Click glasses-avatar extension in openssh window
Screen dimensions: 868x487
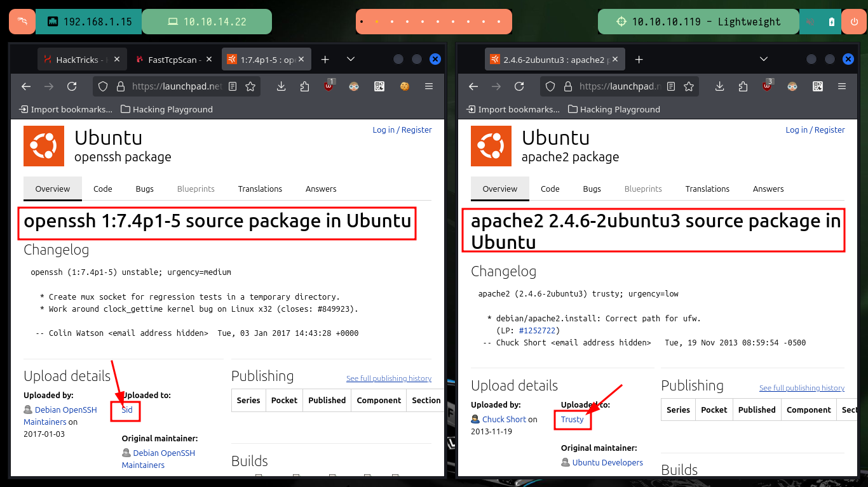[x=354, y=86]
